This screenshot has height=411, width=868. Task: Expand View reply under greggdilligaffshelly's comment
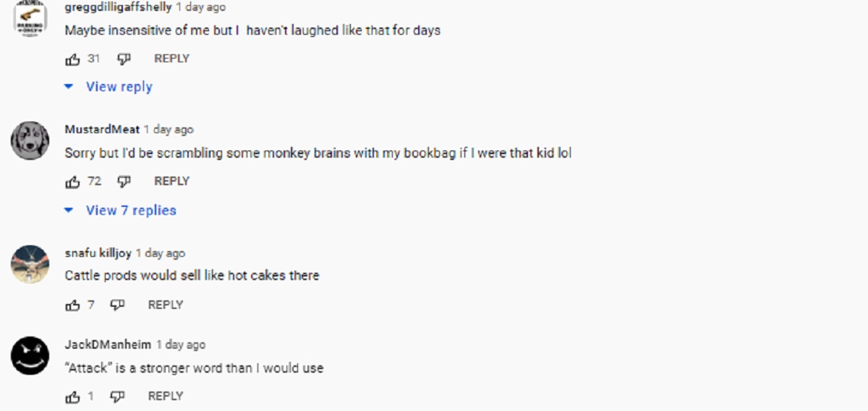tap(119, 87)
